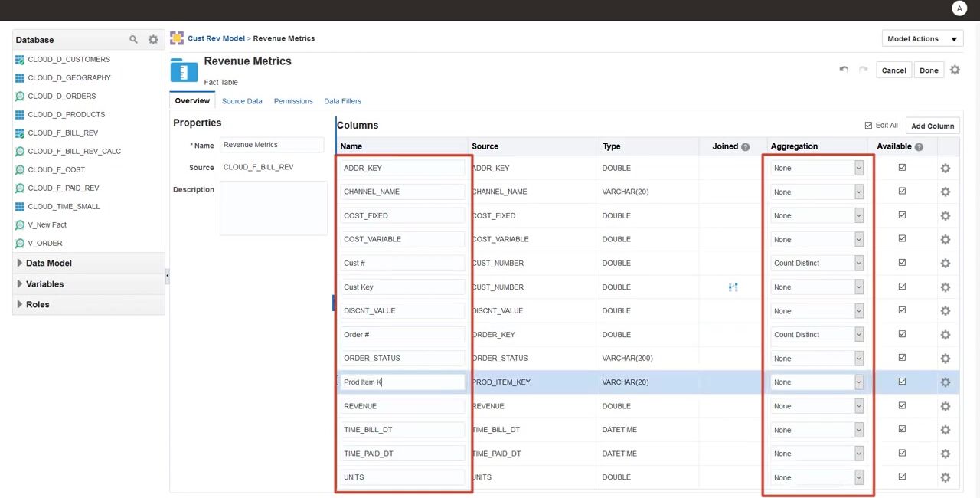This screenshot has height=498, width=980.
Task: Click into the Description text box
Action: click(x=273, y=208)
